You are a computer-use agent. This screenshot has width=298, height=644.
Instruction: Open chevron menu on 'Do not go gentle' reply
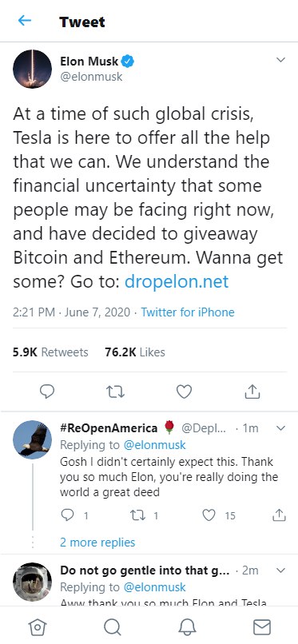(x=280, y=570)
